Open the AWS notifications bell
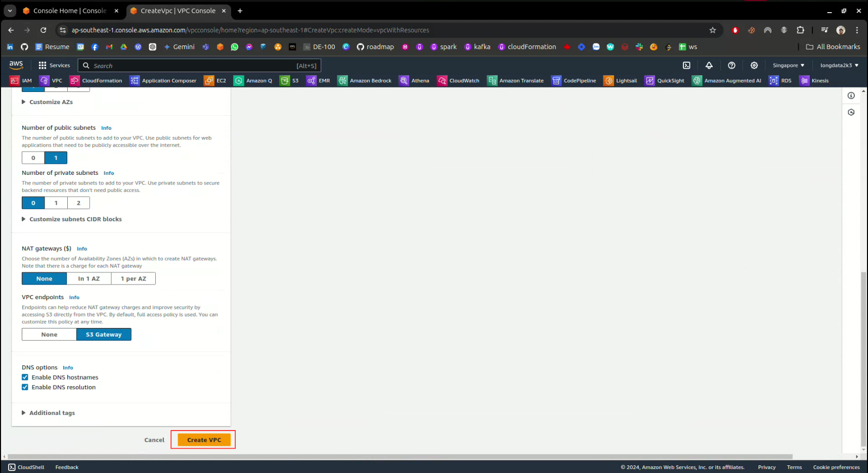Viewport: 868px width, 473px height. (x=709, y=65)
